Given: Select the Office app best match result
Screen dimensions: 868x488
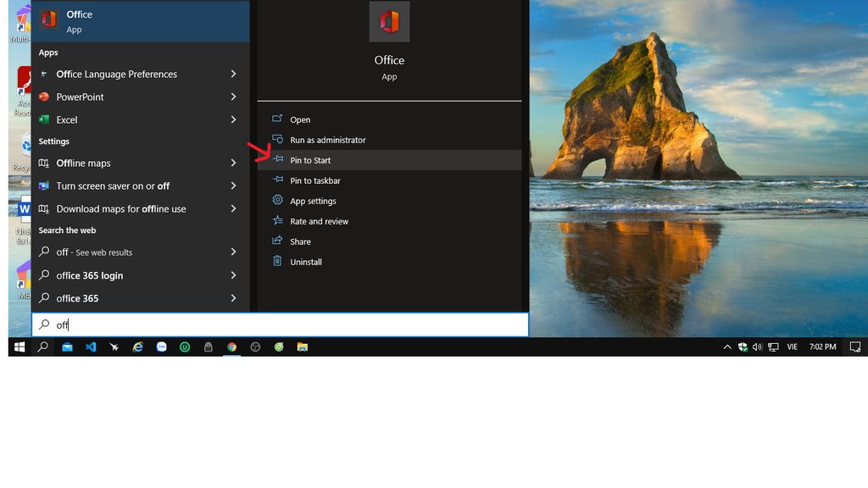Looking at the screenshot, I should (141, 21).
